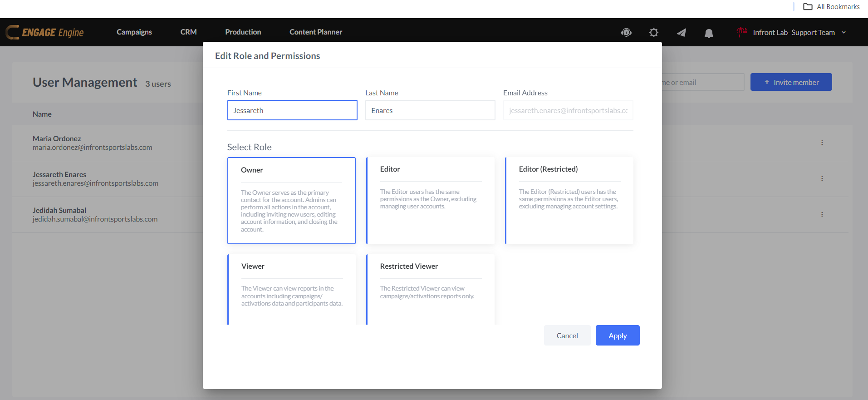Click the Engage Engine logo
This screenshot has height=400, width=868.
click(x=45, y=32)
